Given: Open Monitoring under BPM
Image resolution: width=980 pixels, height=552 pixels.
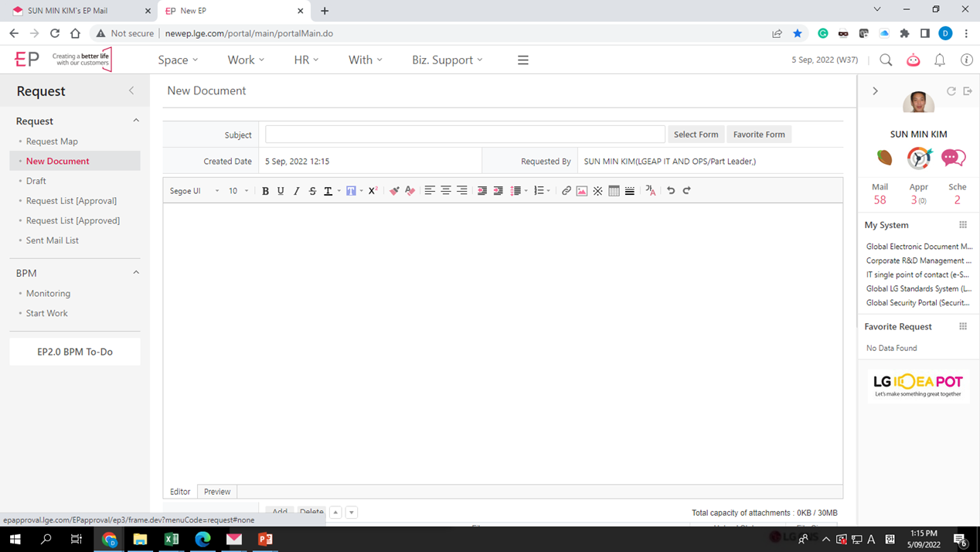Looking at the screenshot, I should coord(48,294).
